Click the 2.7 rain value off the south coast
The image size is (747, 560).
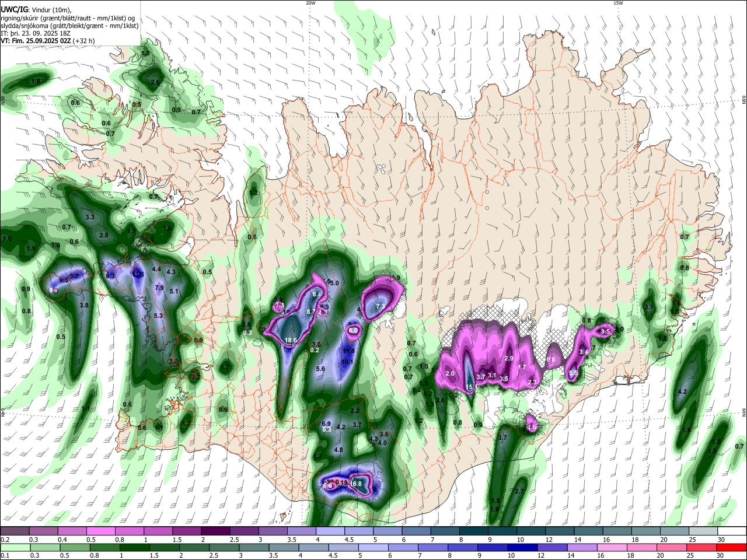519,491
